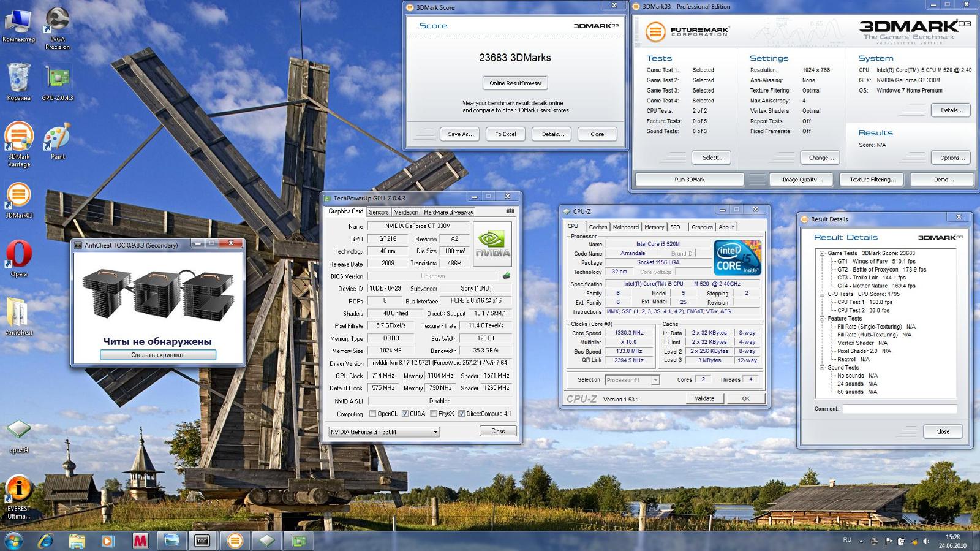
Task: Toggle PhysX checkbox in GPU-Z
Action: coord(433,414)
